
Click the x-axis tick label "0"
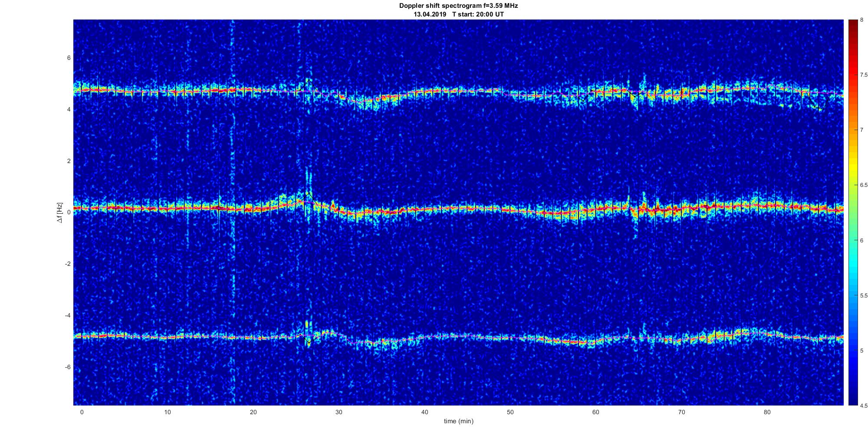tap(82, 412)
